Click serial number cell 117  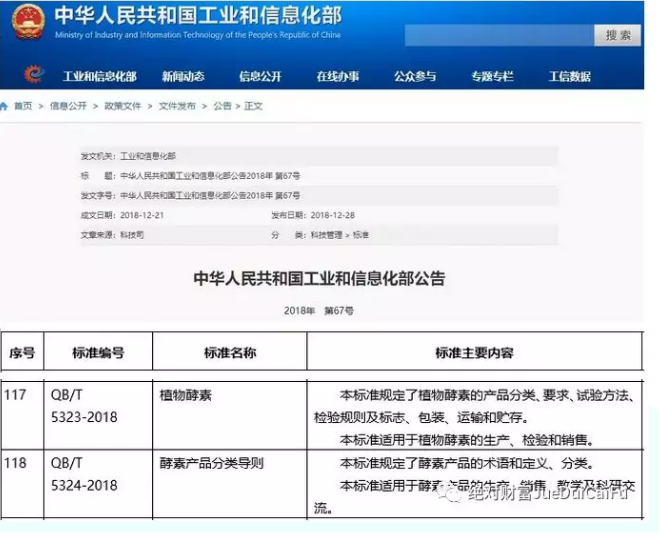[15, 395]
